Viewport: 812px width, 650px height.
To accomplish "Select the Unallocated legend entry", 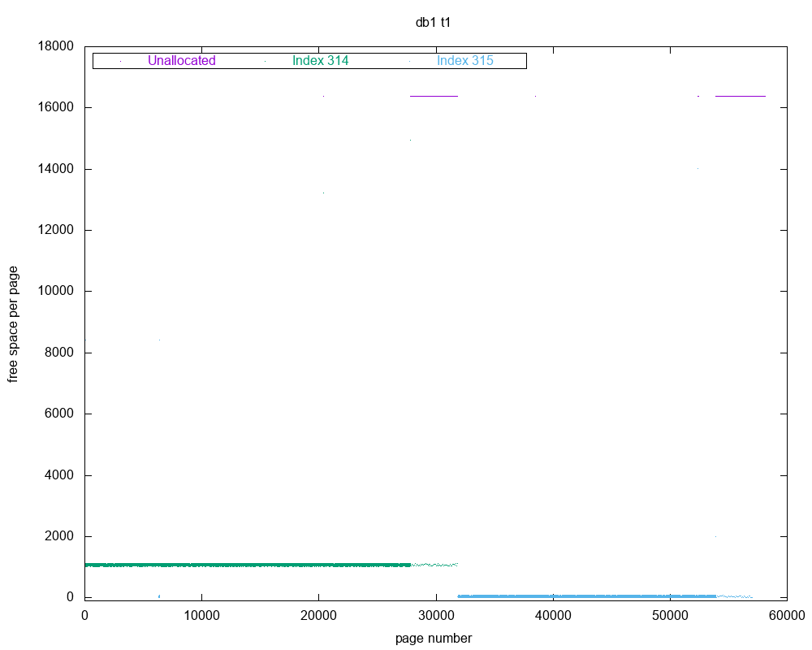I will click(x=181, y=60).
